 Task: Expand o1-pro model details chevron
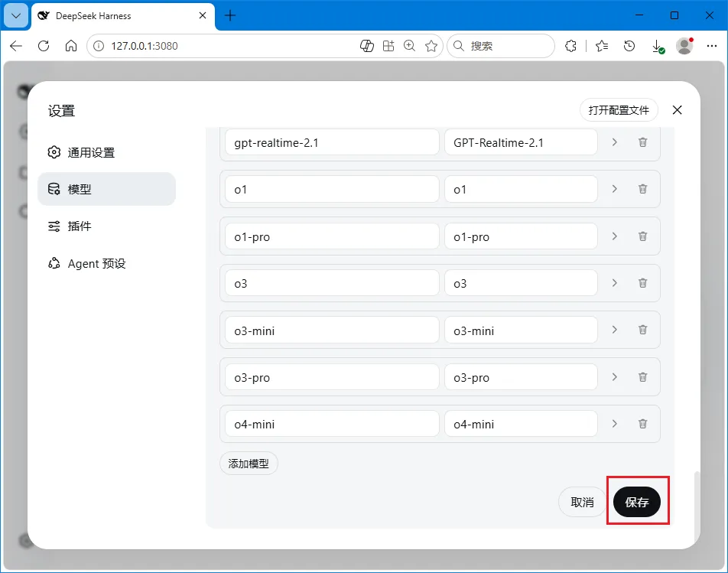tap(614, 236)
